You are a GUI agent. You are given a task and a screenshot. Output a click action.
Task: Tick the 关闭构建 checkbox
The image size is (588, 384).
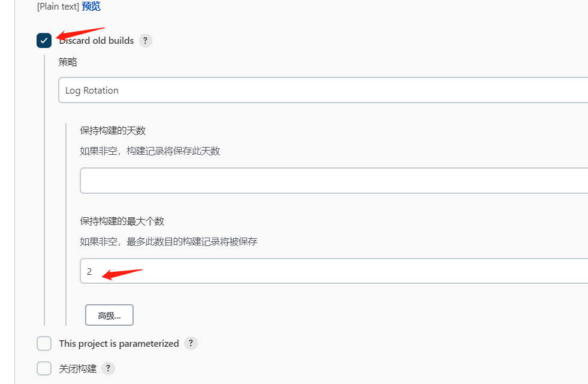[44, 368]
